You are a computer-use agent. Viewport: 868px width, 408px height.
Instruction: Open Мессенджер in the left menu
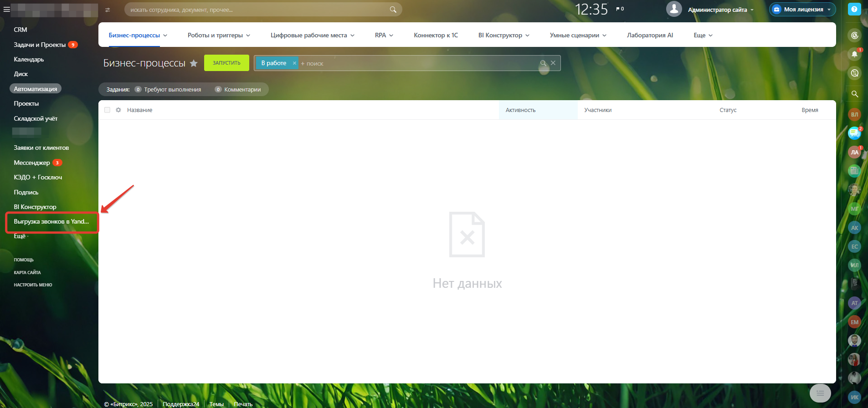(32, 163)
